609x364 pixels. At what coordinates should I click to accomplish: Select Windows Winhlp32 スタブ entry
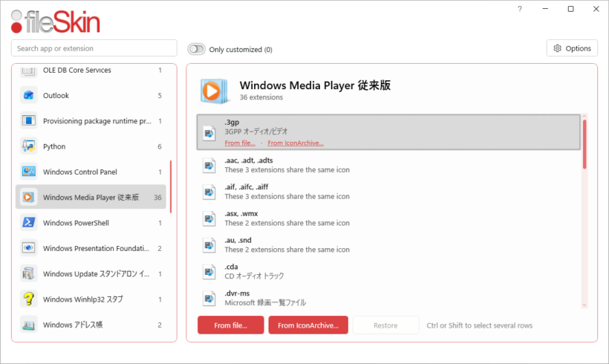(91, 299)
